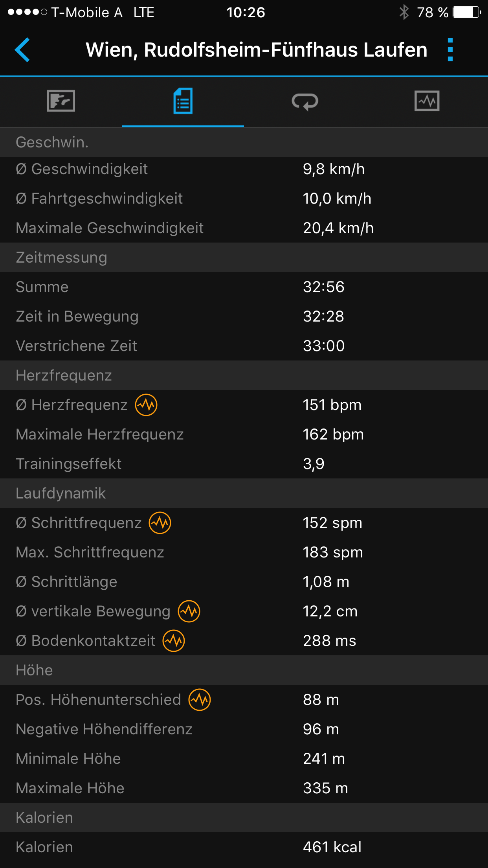Tap chart icon next to Ø Herzfrequenz
This screenshot has height=868, width=488.
point(146,405)
